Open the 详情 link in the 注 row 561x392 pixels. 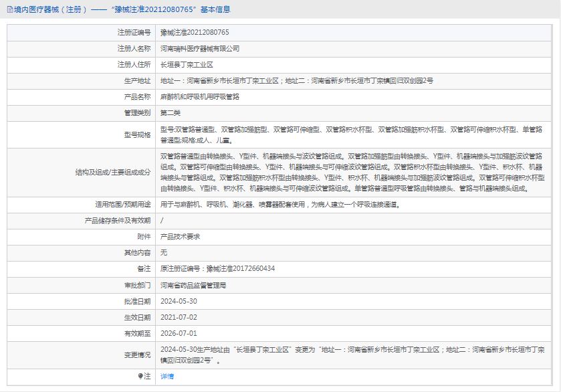click(x=167, y=376)
